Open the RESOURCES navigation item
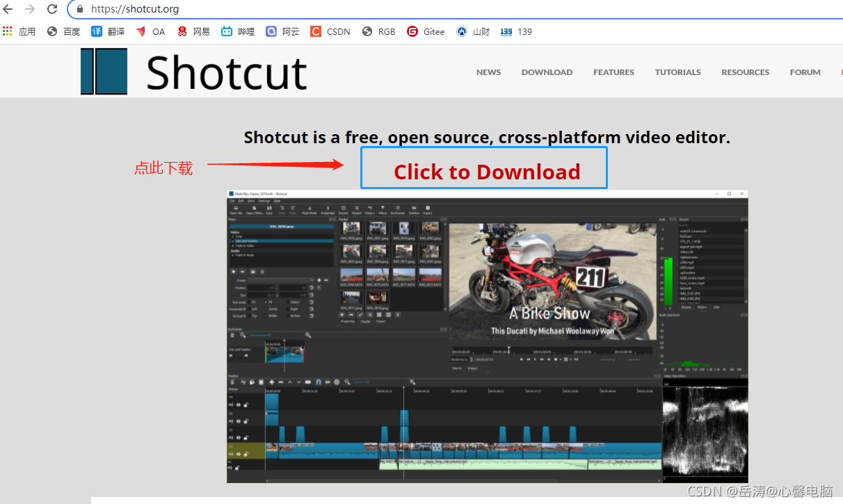Viewport: 843px width, 504px height. click(x=745, y=72)
